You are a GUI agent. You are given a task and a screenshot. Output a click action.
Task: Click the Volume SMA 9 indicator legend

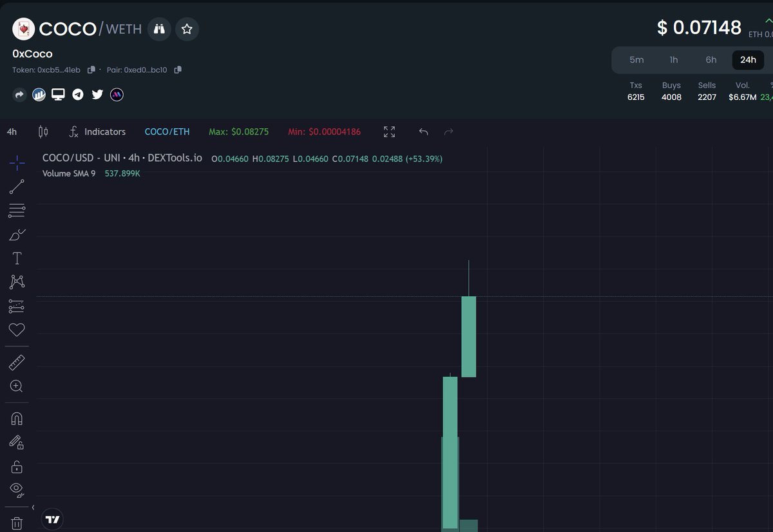point(69,173)
